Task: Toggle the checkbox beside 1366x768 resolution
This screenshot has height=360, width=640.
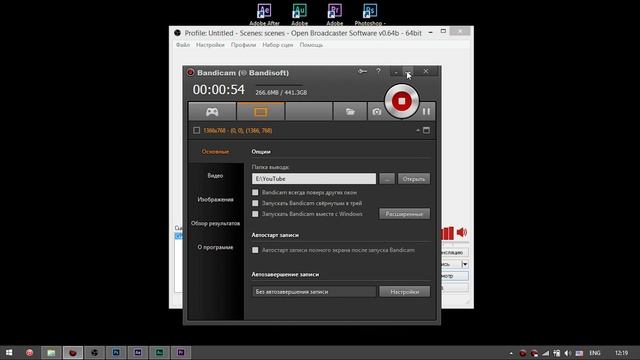Action: coord(196,131)
